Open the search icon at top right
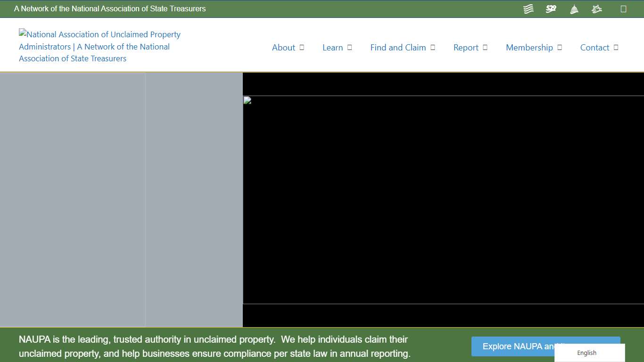This screenshot has width=644, height=362. click(x=624, y=8)
